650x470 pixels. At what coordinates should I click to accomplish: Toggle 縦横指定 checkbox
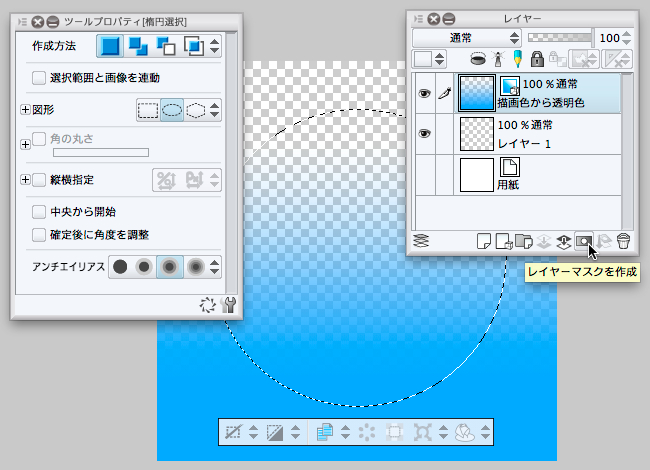coord(39,180)
